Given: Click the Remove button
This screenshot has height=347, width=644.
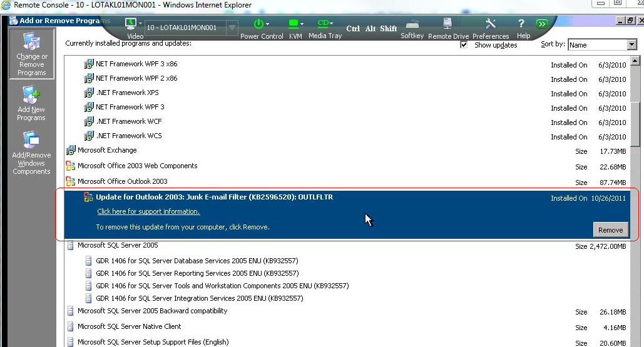Looking at the screenshot, I should (610, 230).
